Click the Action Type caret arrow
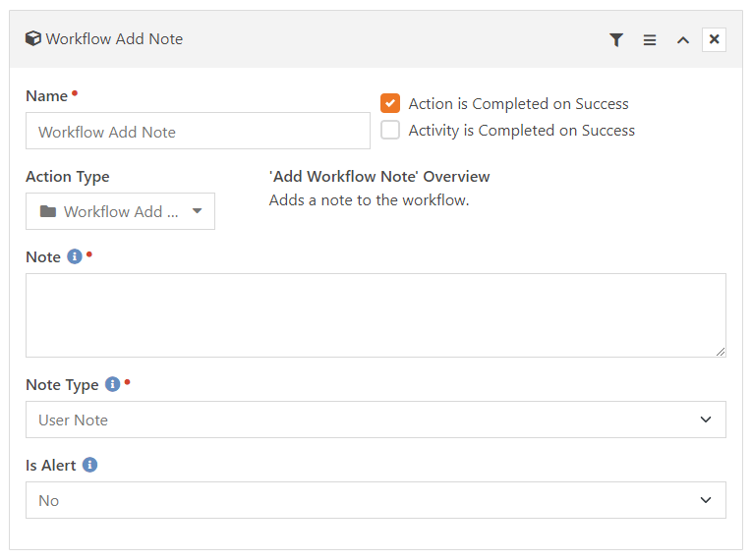This screenshot has height=560, width=752. tap(197, 211)
